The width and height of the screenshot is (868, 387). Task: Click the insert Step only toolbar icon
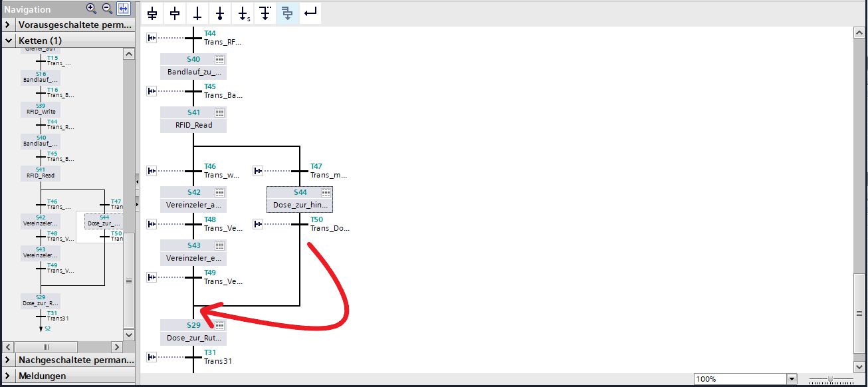click(175, 13)
